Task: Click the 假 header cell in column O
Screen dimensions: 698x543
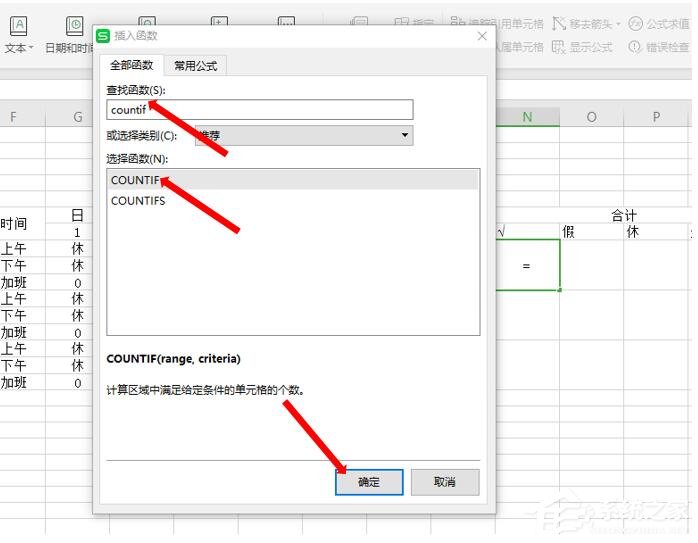Action: click(591, 232)
